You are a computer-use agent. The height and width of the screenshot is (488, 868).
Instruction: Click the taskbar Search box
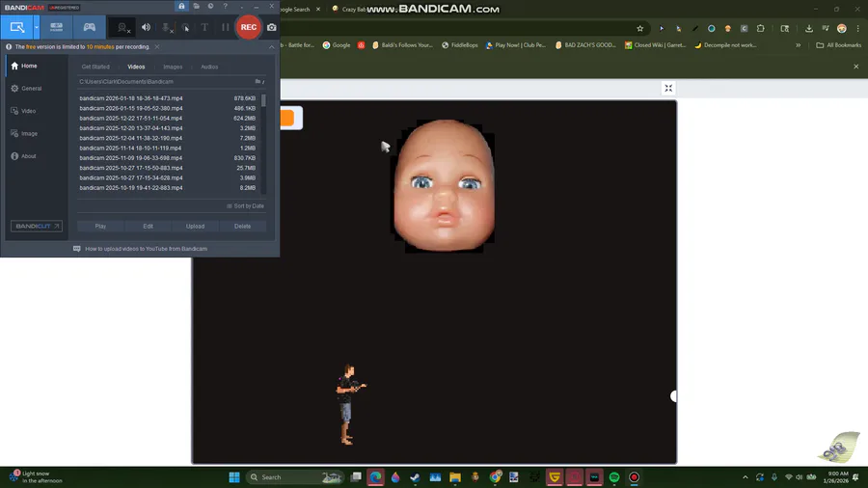click(x=294, y=477)
